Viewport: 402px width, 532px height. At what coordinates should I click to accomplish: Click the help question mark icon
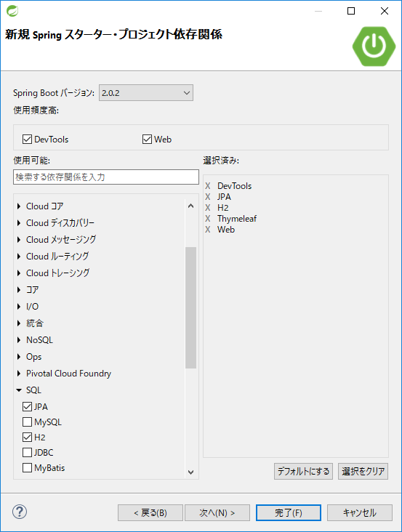pyautogui.click(x=20, y=512)
